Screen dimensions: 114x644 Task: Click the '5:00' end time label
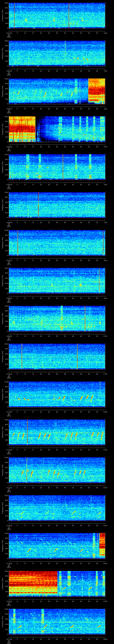click(105, 147)
